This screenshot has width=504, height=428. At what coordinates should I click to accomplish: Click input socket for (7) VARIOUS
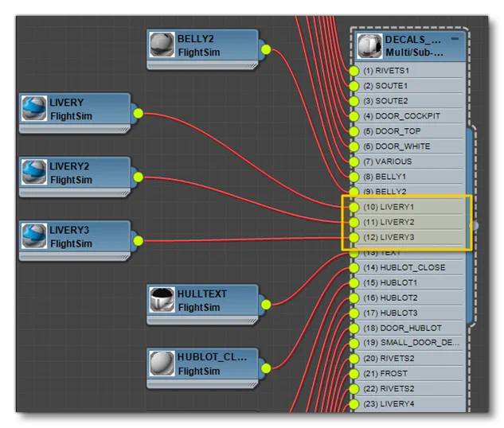(354, 161)
